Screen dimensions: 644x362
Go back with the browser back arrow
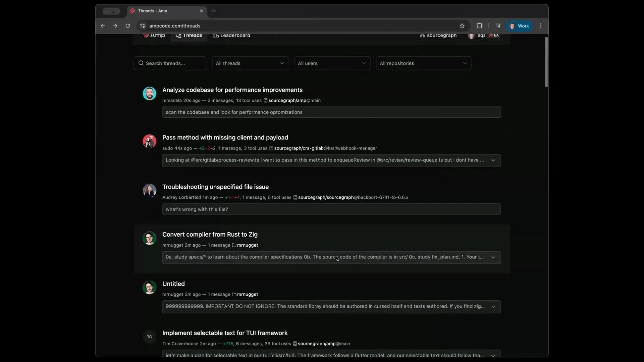[x=103, y=26]
